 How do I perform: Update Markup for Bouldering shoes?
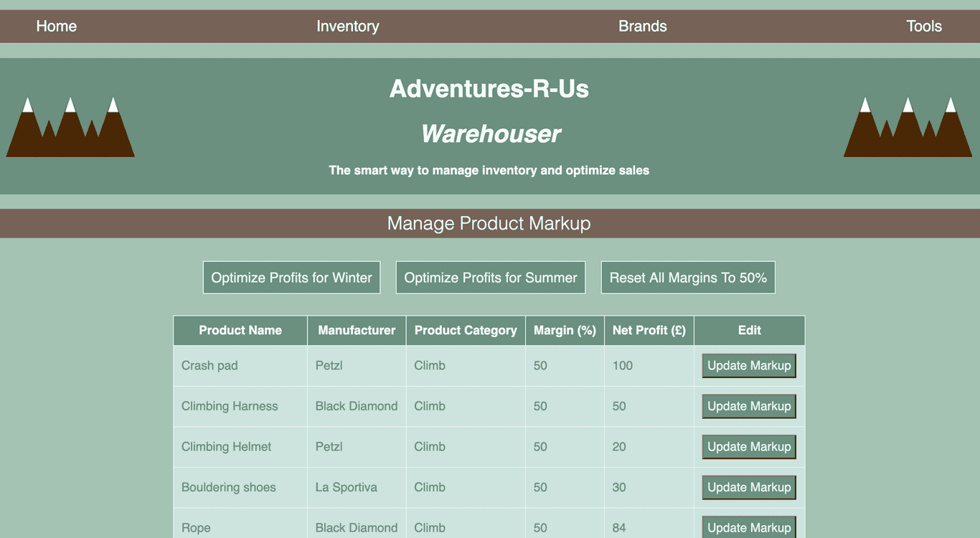(749, 487)
